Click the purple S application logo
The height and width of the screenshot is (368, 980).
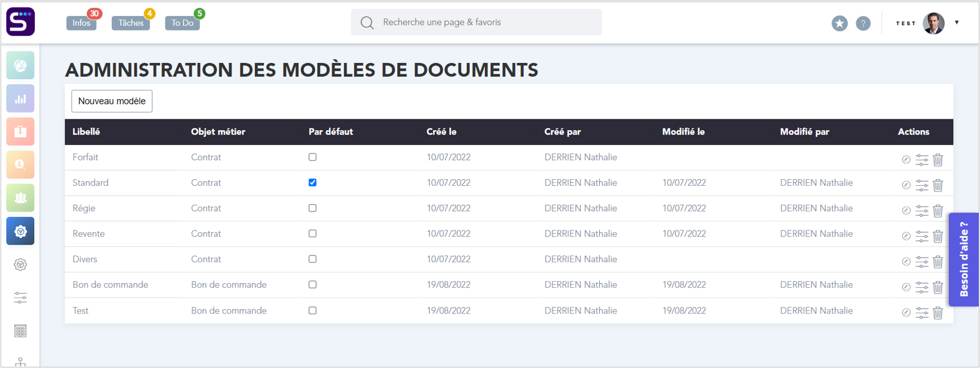(x=21, y=22)
